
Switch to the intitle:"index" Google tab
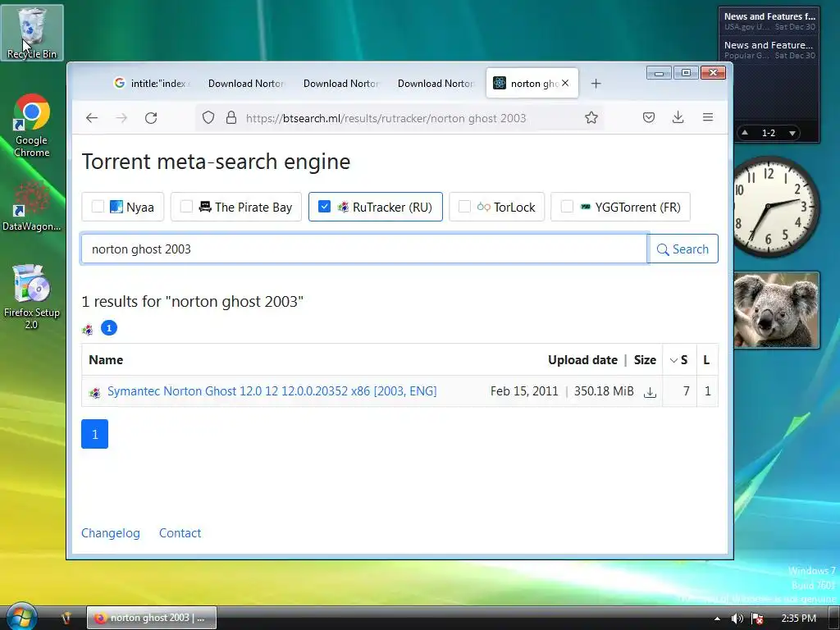coord(151,84)
